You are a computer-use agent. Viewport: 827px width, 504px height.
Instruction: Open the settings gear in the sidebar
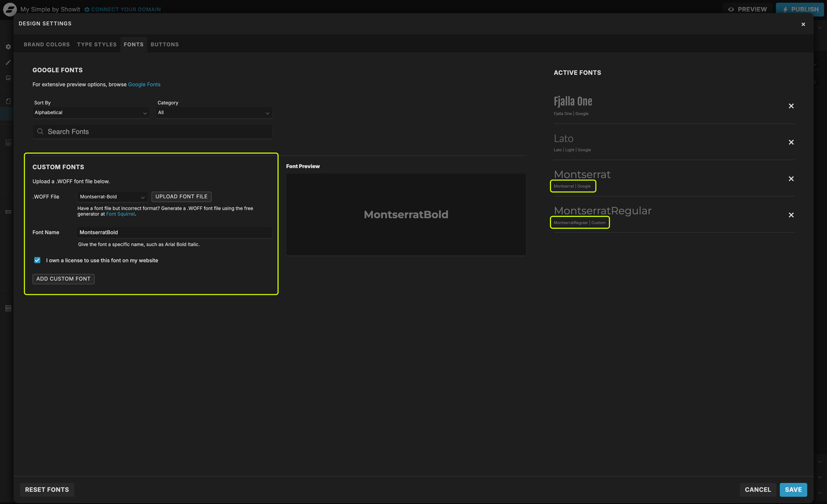tap(8, 46)
